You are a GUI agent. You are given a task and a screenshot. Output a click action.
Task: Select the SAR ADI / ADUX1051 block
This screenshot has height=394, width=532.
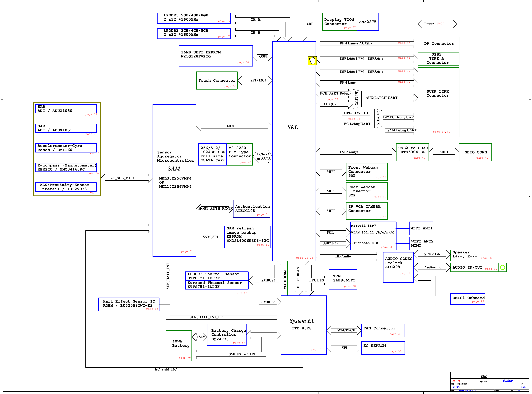66,128
